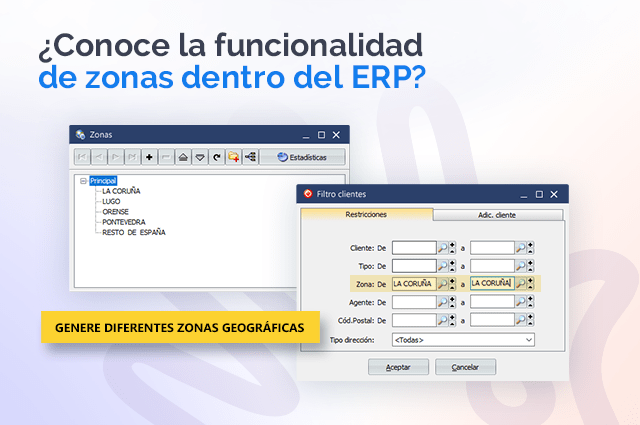Click the new folder icon in Zonas toolbar

tap(232, 157)
